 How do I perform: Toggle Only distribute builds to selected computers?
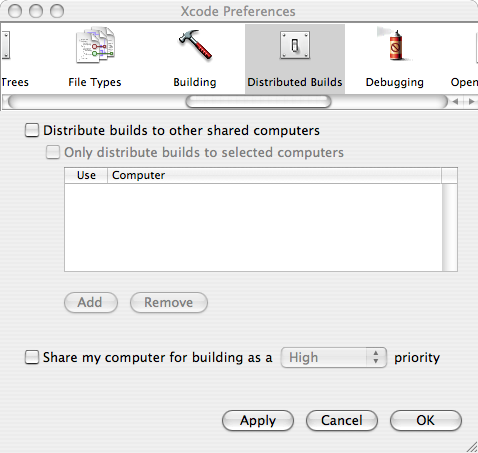[53, 152]
